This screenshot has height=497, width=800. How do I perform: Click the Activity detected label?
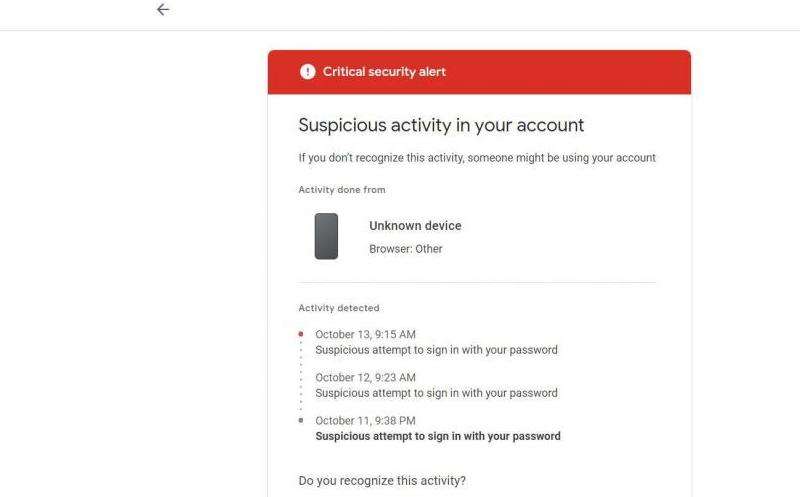click(x=339, y=308)
